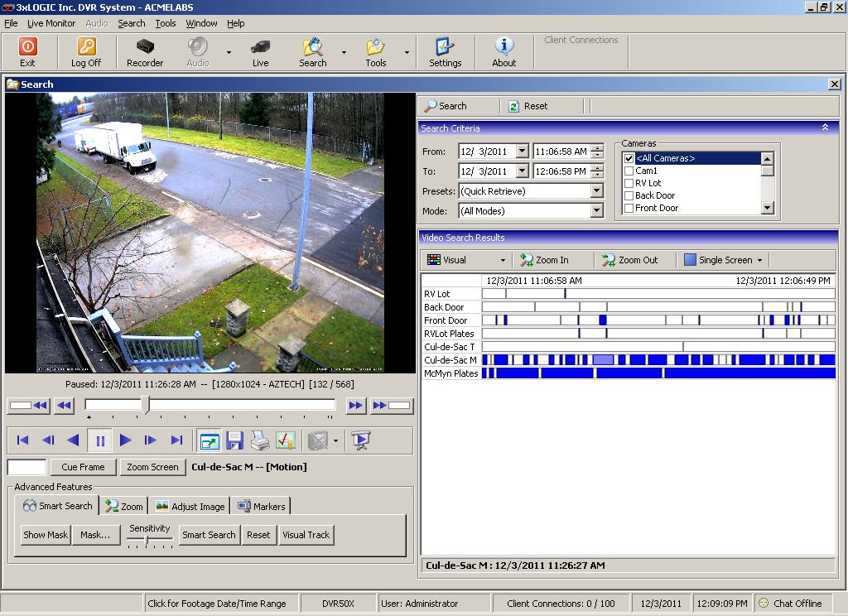Check the RV Lot camera checkbox
848x616 pixels.
[x=629, y=183]
